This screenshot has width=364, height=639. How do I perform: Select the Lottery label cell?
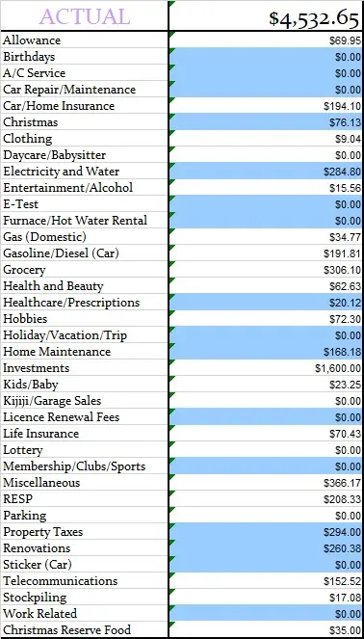pyautogui.click(x=85, y=449)
